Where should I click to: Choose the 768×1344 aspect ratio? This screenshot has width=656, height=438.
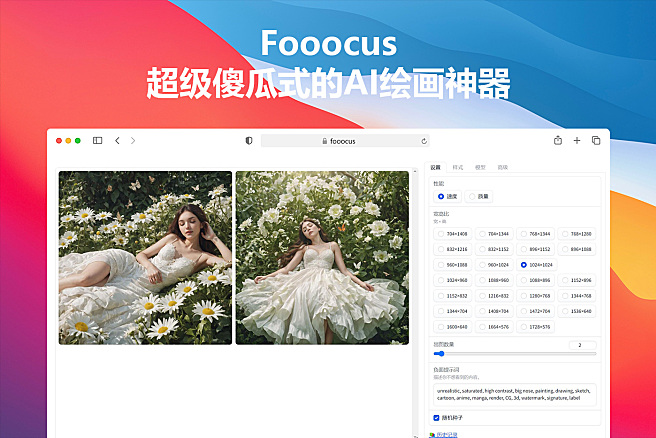[x=536, y=234]
